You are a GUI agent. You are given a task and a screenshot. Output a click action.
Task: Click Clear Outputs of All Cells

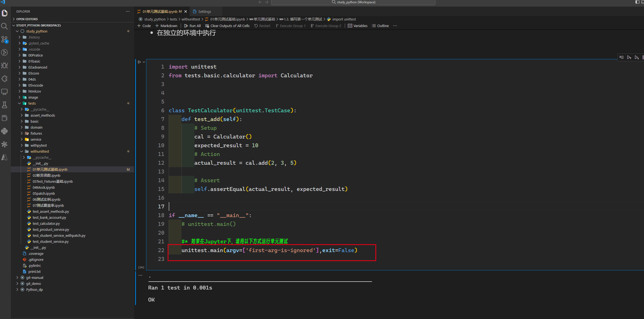tap(227, 25)
